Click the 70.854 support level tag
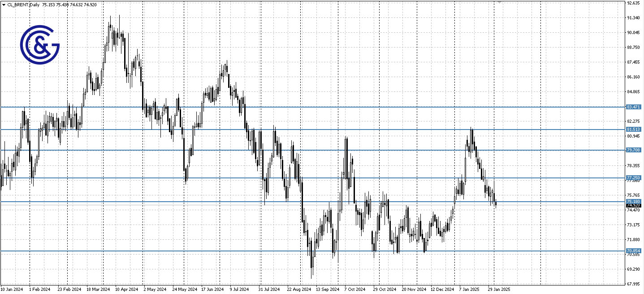 (x=633, y=251)
